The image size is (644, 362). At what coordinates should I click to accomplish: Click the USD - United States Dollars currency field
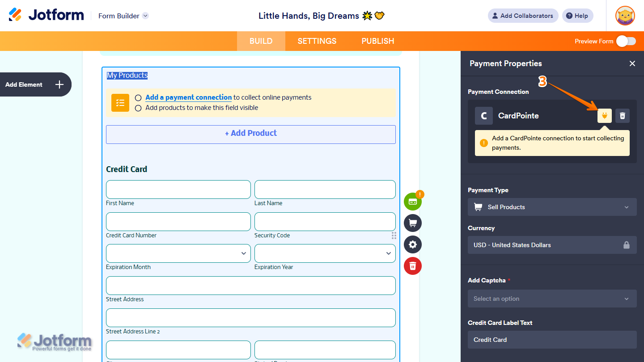click(x=552, y=245)
